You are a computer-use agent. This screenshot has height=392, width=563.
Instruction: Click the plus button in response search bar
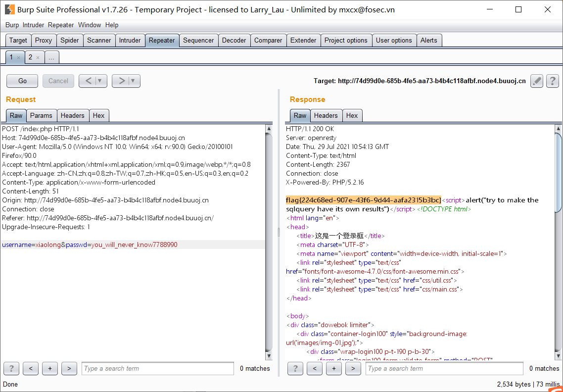tap(334, 368)
